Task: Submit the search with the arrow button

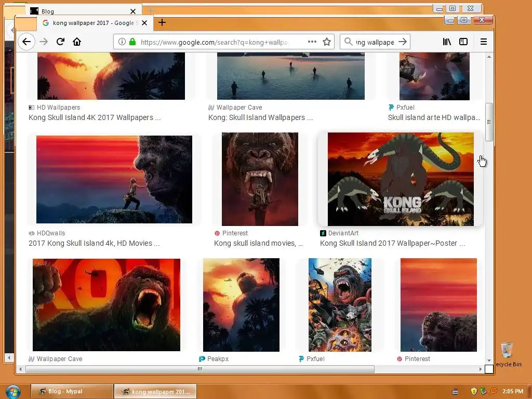Action: (403, 42)
